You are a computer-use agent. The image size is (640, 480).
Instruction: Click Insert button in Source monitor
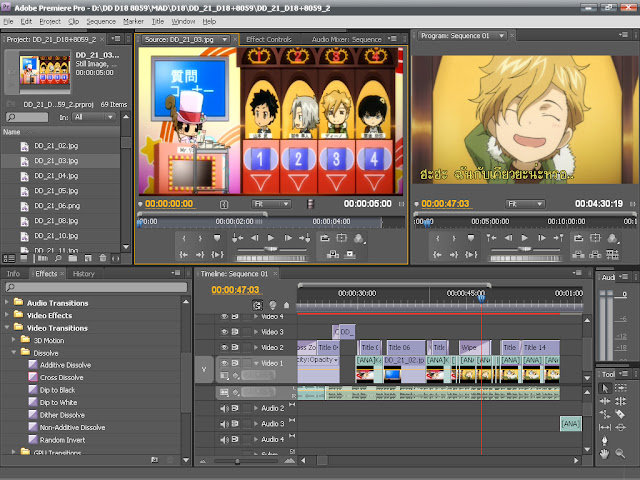click(x=333, y=255)
